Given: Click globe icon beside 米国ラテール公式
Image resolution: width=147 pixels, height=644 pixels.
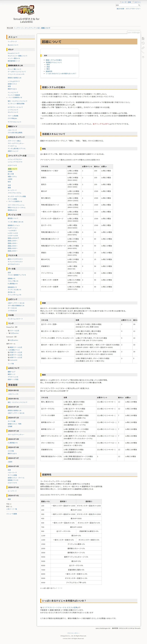Looking at the screenshot, I should click(9, 357).
